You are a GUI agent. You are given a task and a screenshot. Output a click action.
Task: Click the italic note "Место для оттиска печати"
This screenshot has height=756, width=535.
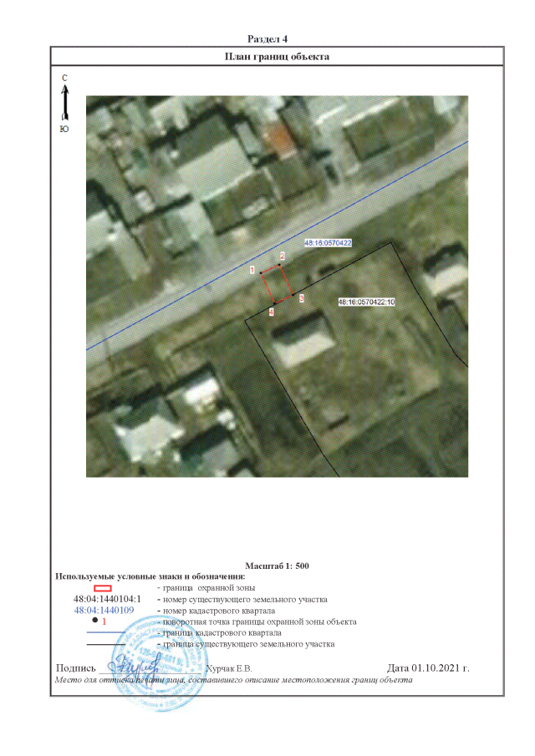point(110,680)
